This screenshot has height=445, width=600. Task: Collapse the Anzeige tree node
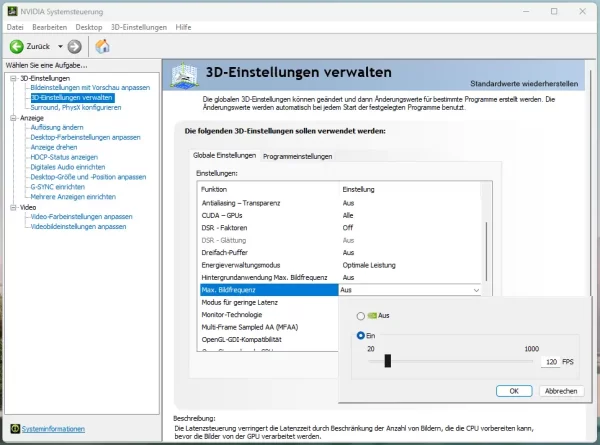coord(13,118)
